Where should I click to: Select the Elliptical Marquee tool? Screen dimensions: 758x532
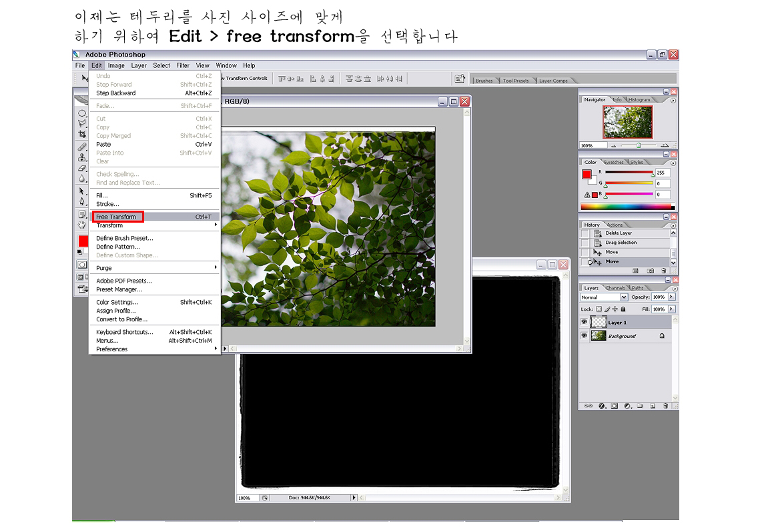pyautogui.click(x=82, y=113)
